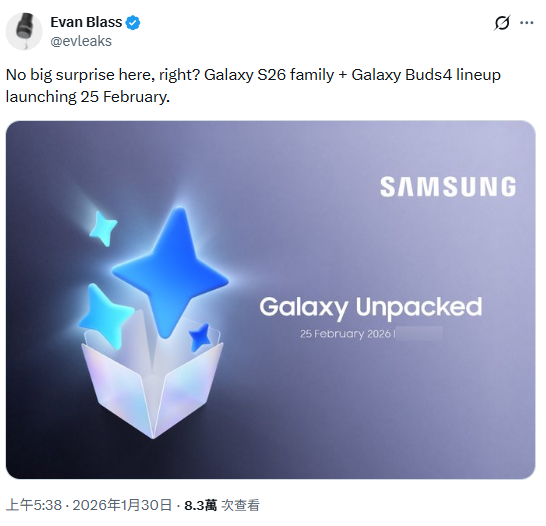
Task: Click the SAMSUNG logo in the image
Action: pyautogui.click(x=448, y=187)
